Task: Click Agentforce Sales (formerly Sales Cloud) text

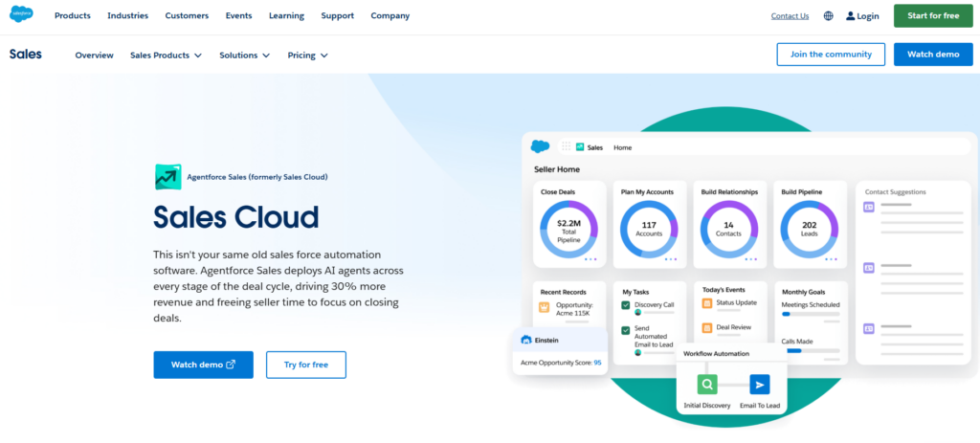Action: point(257,177)
